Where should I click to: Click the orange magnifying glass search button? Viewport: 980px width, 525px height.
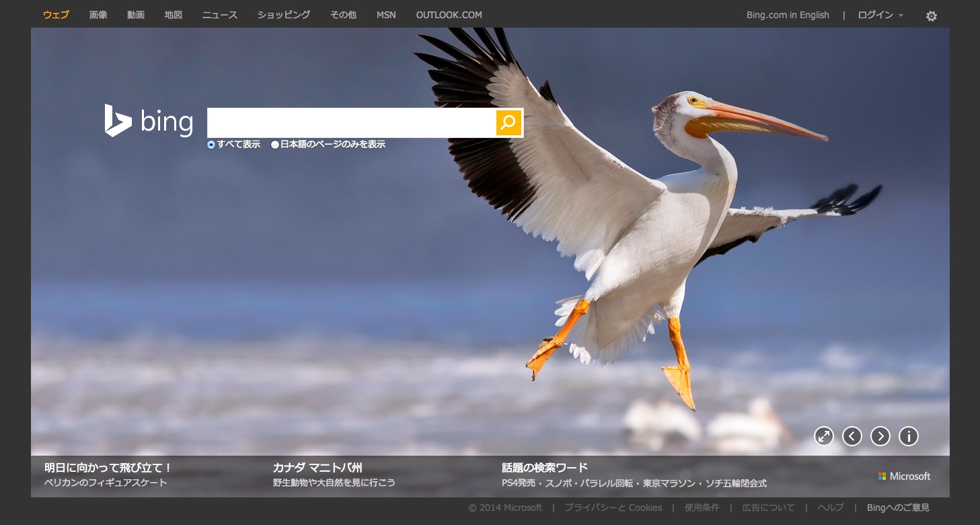point(508,123)
